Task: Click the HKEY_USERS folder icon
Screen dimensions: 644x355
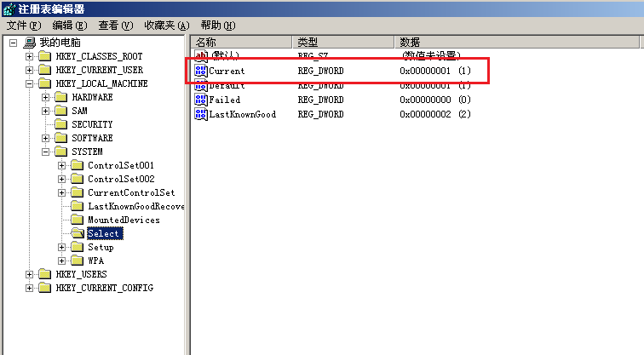Action: point(45,274)
